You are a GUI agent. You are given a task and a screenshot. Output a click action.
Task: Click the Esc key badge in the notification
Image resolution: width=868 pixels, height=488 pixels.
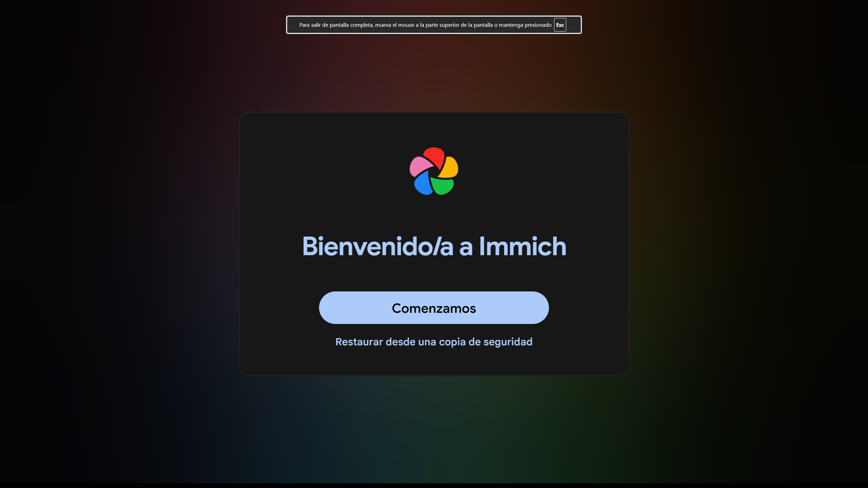coord(560,25)
